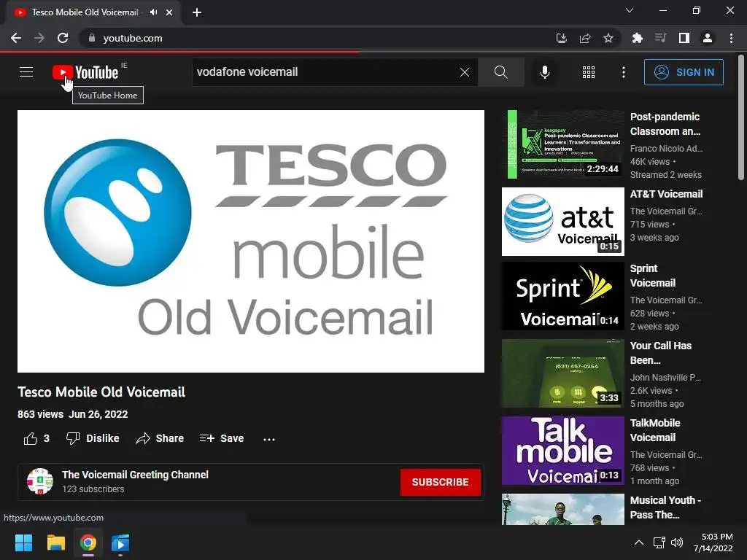Click the page vertical scrollbar
The height and width of the screenshot is (560, 747).
tap(741, 117)
